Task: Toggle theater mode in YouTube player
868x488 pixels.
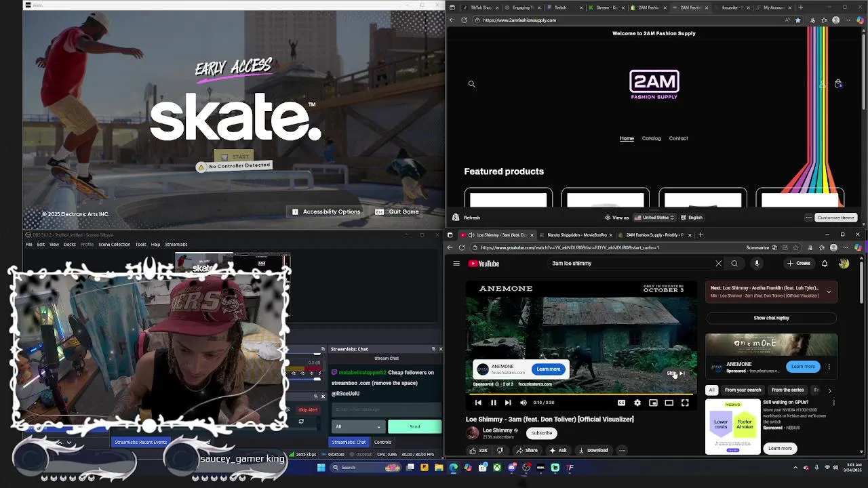Action: (669, 403)
